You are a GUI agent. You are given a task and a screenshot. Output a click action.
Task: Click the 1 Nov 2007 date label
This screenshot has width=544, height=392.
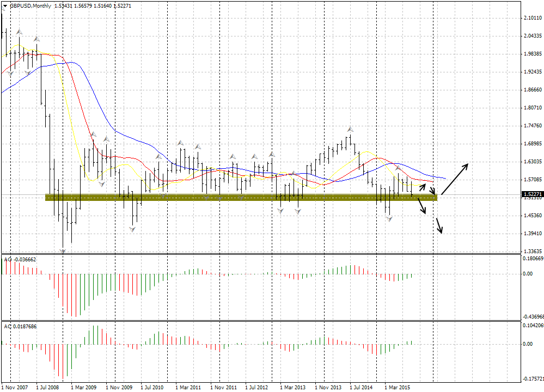click(15, 387)
